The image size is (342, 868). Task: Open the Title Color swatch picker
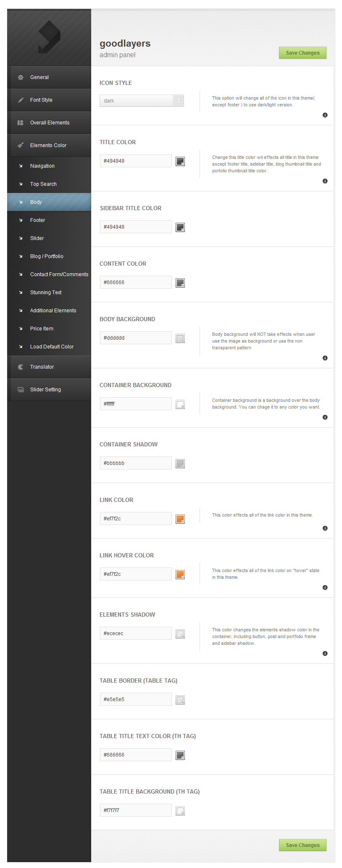180,161
